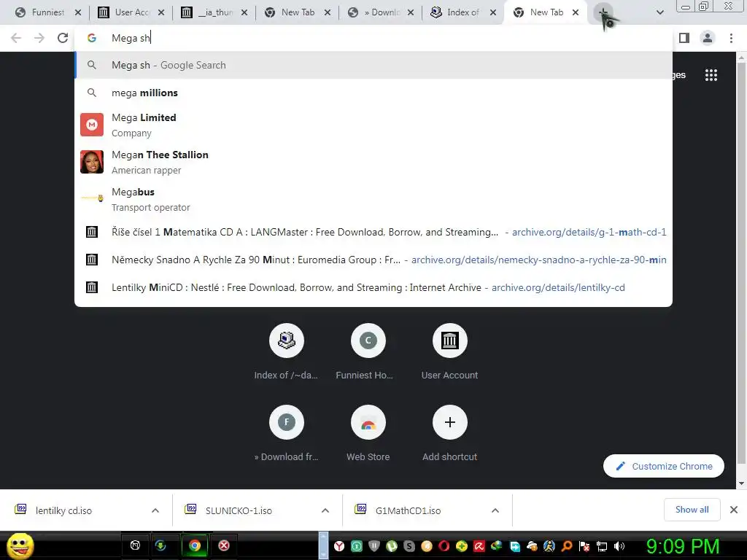747x560 pixels.
Task: Choose Megabus Transport operator suggestion
Action: tap(373, 199)
